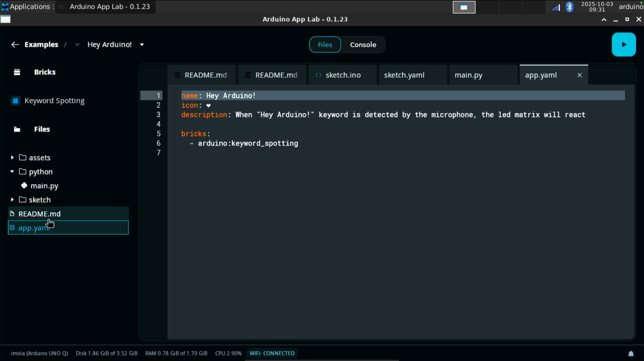Click the 'description' key in the editor
The height and width of the screenshot is (361, 644).
204,115
